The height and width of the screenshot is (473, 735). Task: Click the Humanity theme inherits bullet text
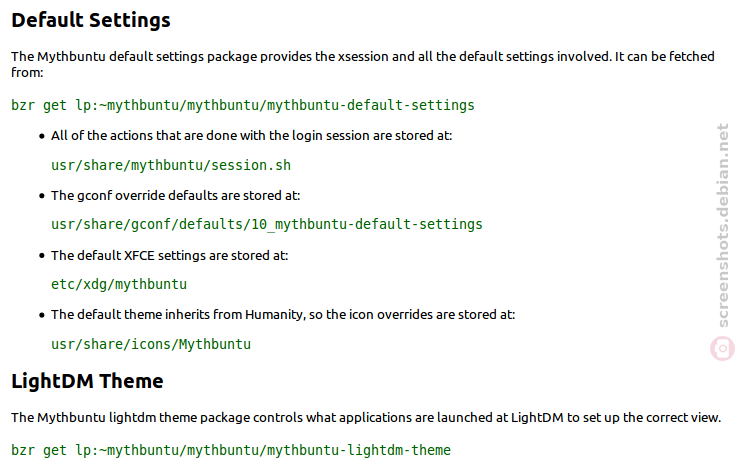(x=283, y=315)
